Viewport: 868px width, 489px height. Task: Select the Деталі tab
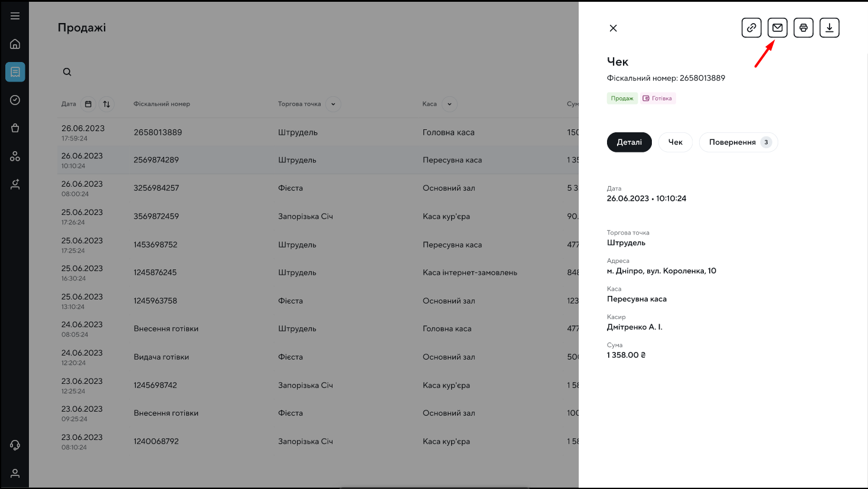click(629, 142)
